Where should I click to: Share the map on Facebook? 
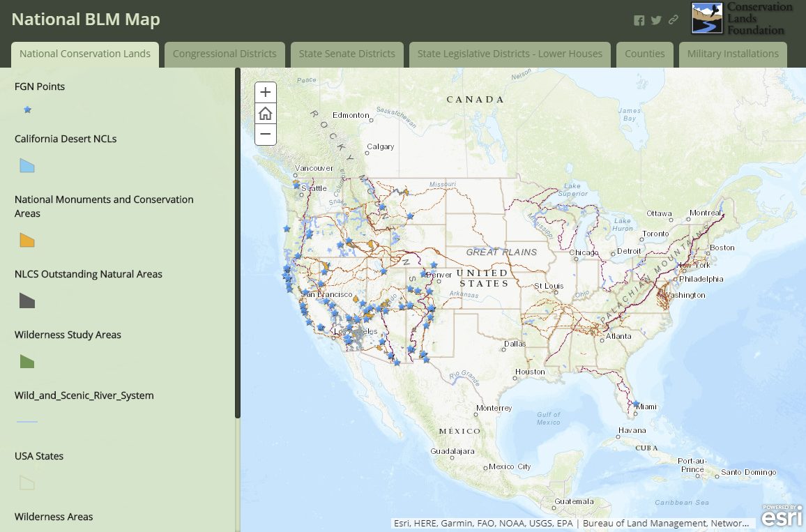point(639,20)
